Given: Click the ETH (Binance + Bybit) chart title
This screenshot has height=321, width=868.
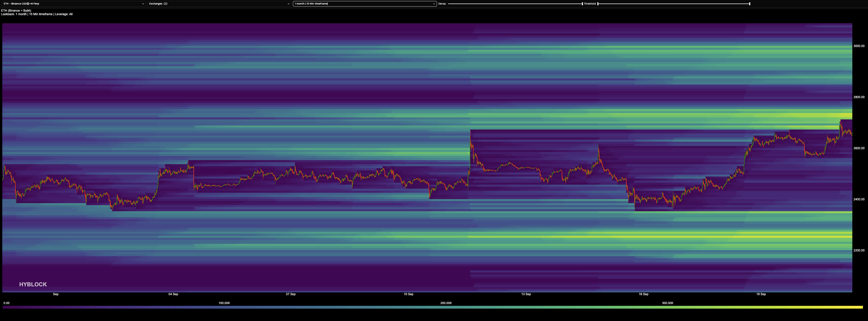Looking at the screenshot, I should click(16, 11).
